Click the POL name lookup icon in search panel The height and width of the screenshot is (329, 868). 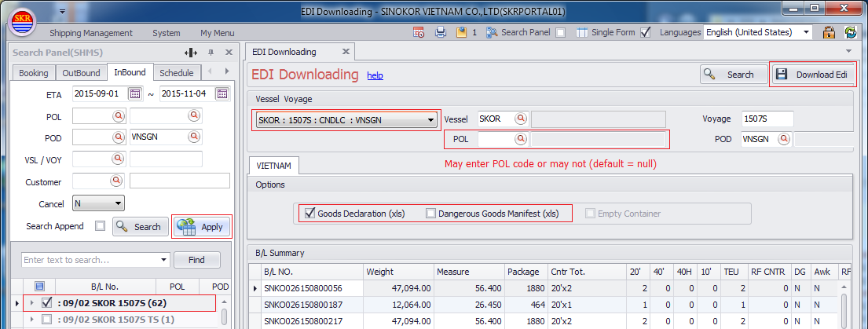pos(193,115)
